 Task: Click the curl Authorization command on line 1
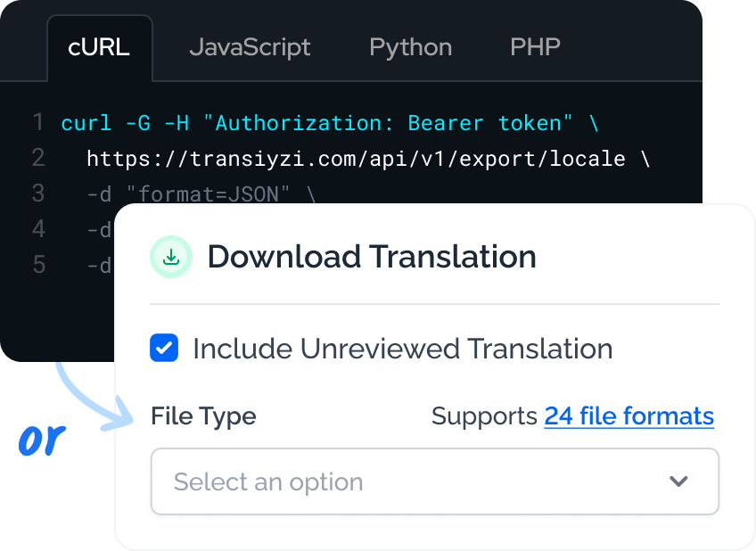[330, 123]
